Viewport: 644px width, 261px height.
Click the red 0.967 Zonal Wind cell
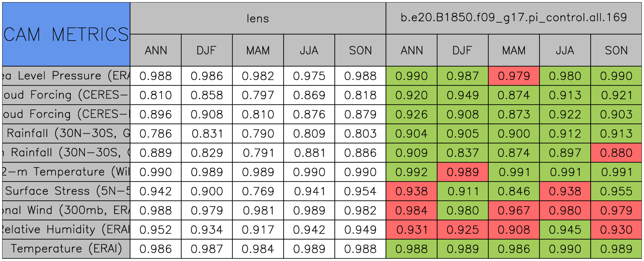pyautogui.click(x=513, y=210)
